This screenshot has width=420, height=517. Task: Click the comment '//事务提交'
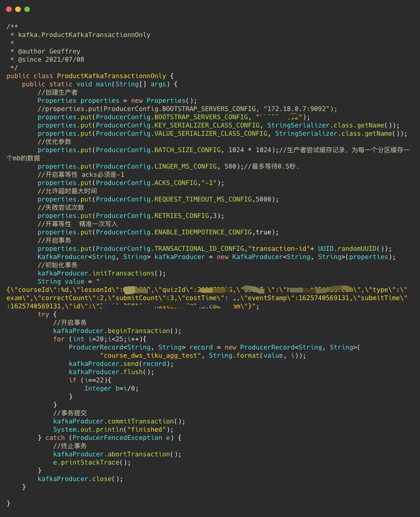[x=70, y=413]
